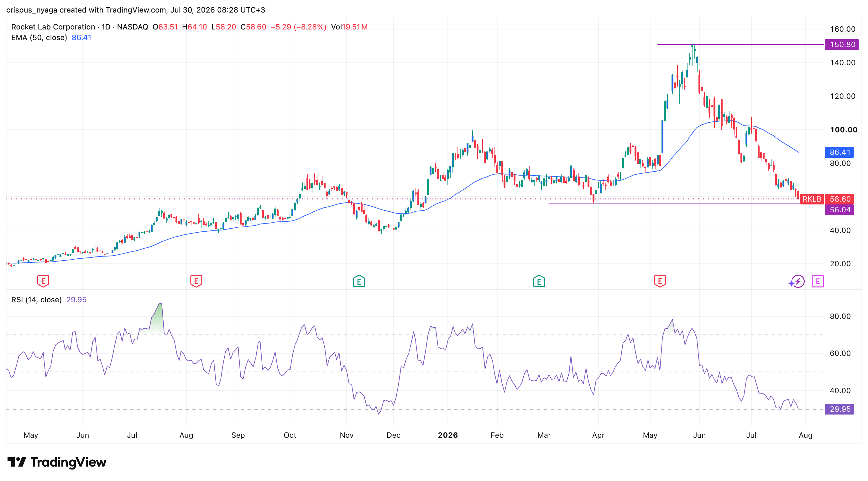Click the TradingView logo

point(57,462)
